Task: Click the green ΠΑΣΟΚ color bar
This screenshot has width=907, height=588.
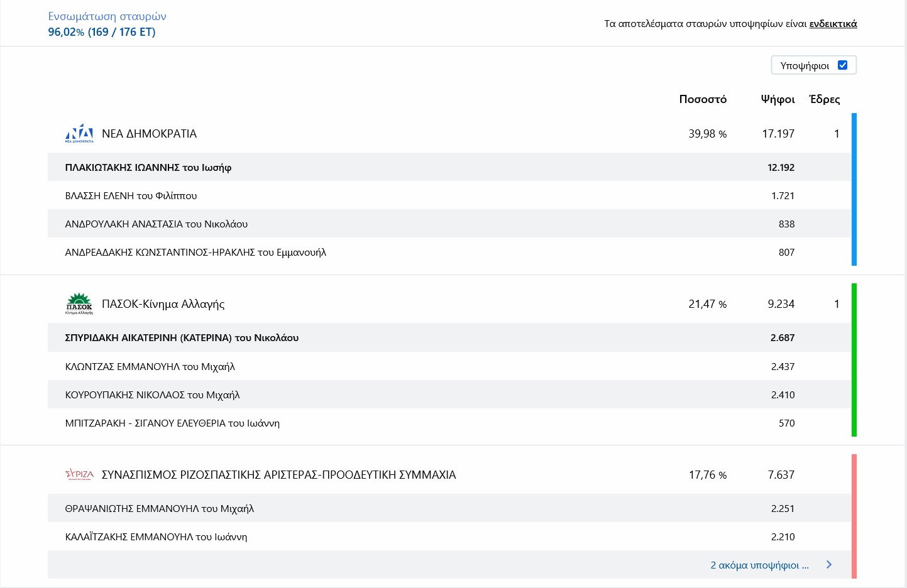Action: point(854,359)
